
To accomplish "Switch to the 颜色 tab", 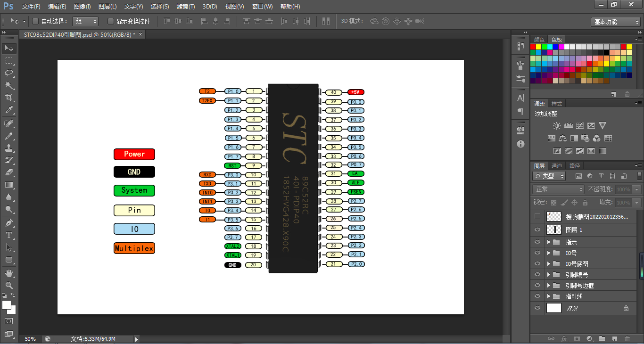I will (539, 40).
